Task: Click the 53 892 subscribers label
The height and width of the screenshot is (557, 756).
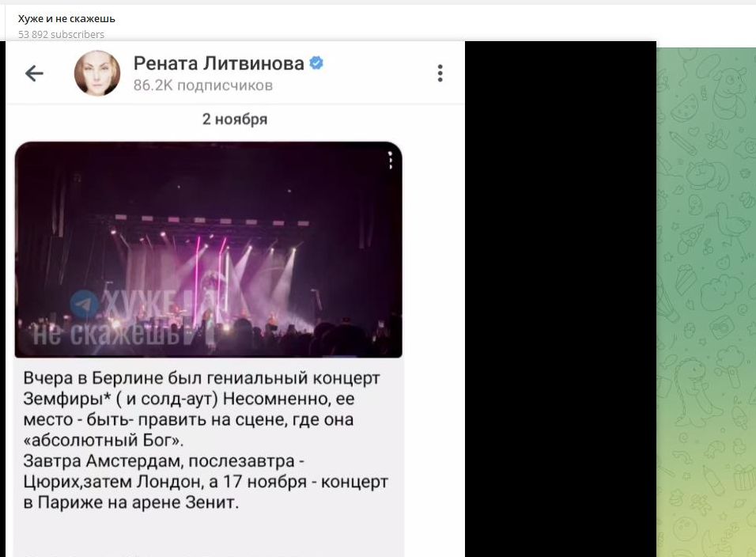Action: point(61,34)
